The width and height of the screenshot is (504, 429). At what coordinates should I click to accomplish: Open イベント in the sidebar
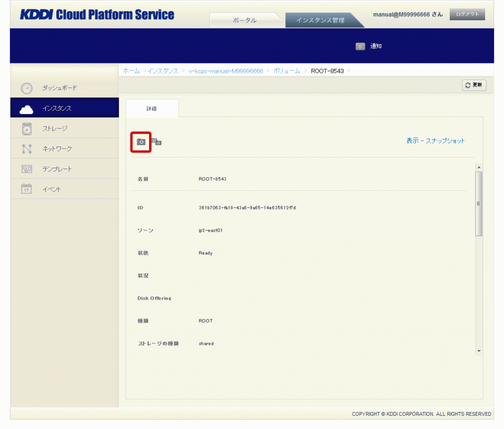coord(52,189)
